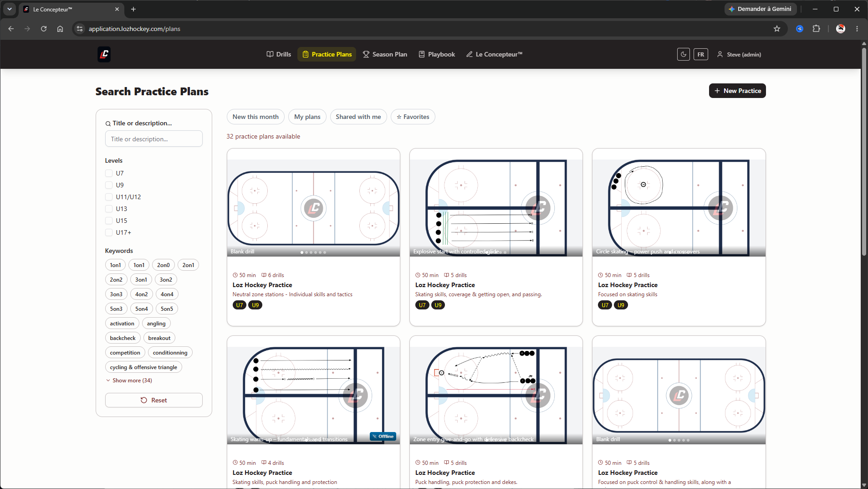Filter by New this month
Screen dimensions: 868x489
tap(255, 117)
